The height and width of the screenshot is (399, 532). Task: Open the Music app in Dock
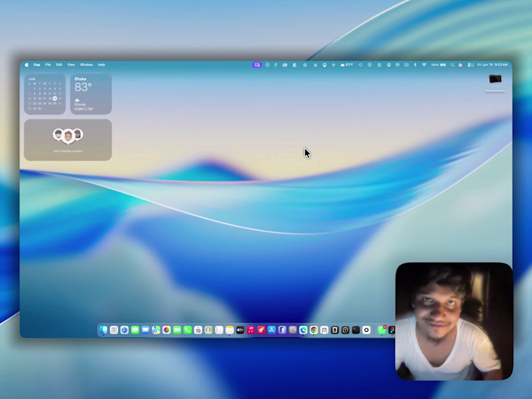coord(251,330)
